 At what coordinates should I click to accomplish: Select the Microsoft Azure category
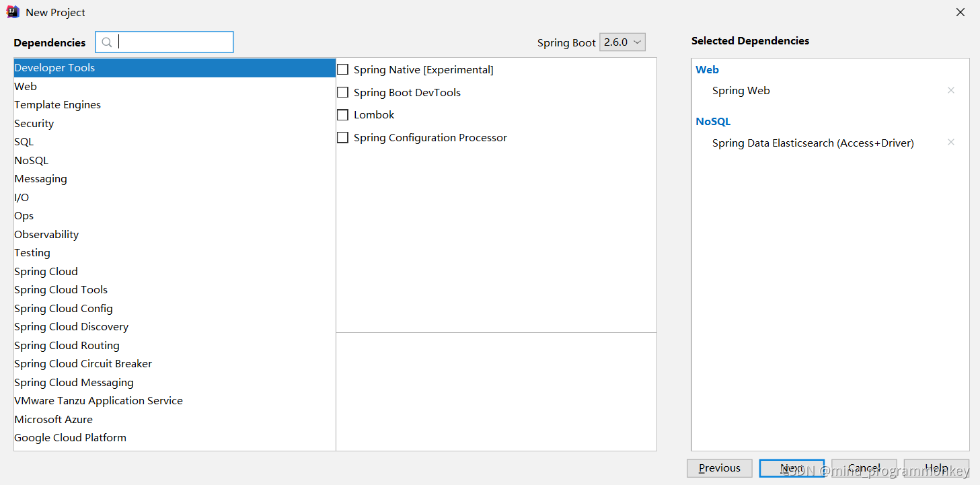click(x=175, y=419)
